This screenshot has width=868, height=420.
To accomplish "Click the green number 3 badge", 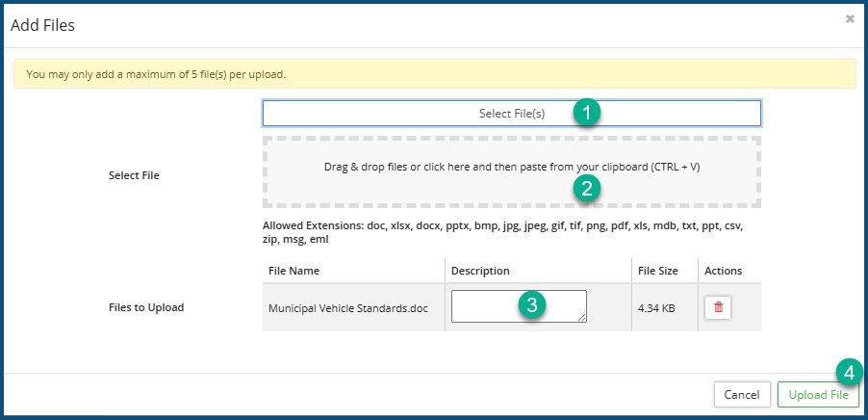I will [531, 305].
